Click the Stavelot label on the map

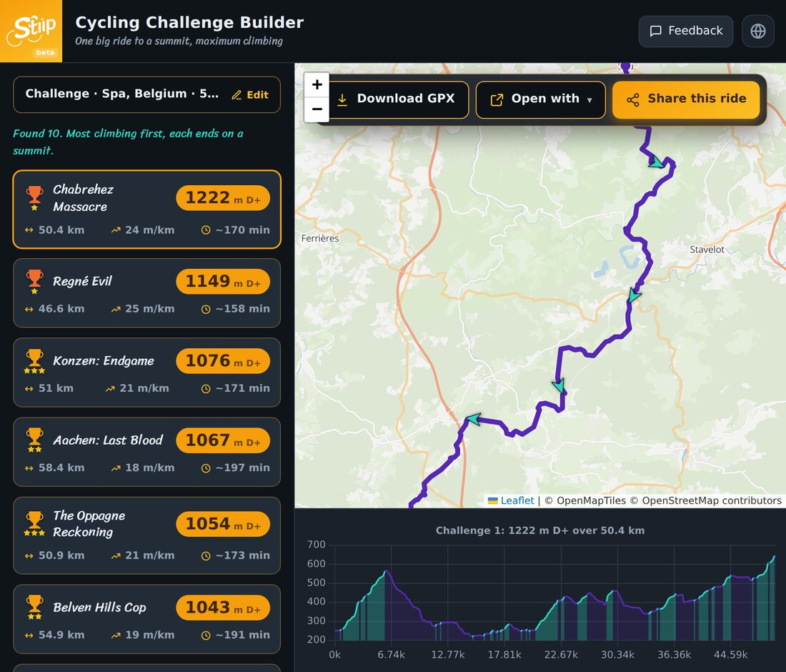(x=707, y=249)
